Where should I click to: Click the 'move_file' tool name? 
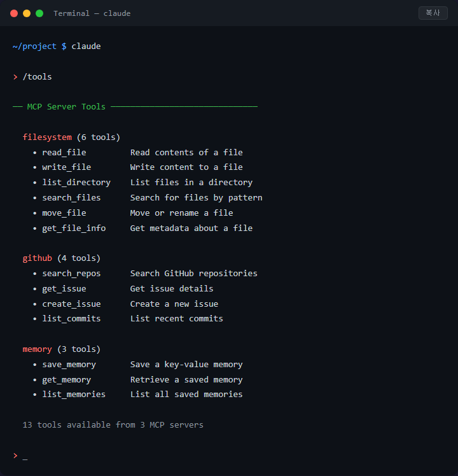[64, 213]
